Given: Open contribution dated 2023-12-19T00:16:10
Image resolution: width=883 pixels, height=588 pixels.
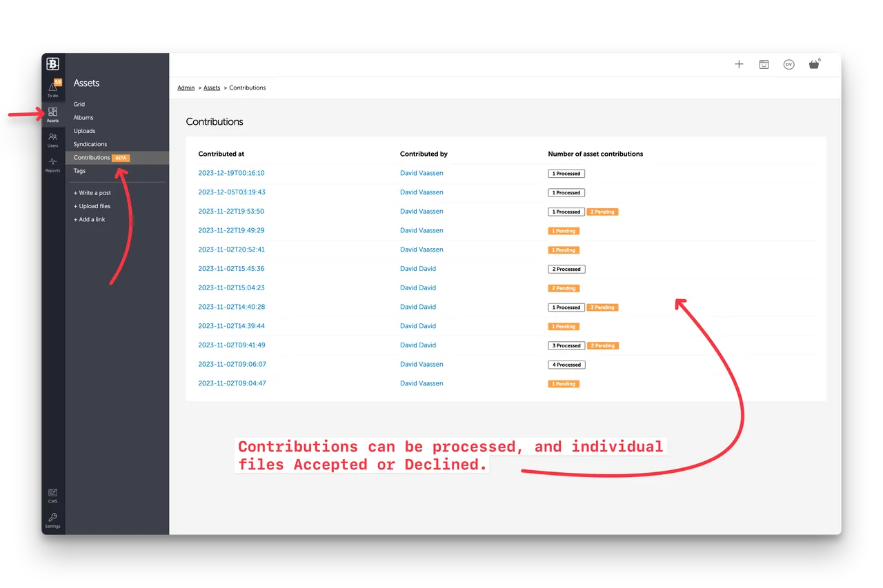Looking at the screenshot, I should coord(231,173).
